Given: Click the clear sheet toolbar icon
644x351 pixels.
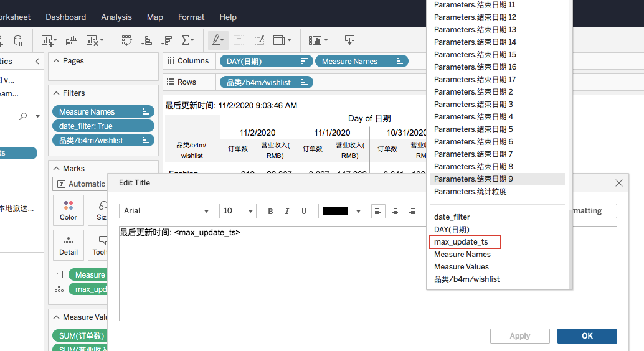Looking at the screenshot, I should [95, 40].
